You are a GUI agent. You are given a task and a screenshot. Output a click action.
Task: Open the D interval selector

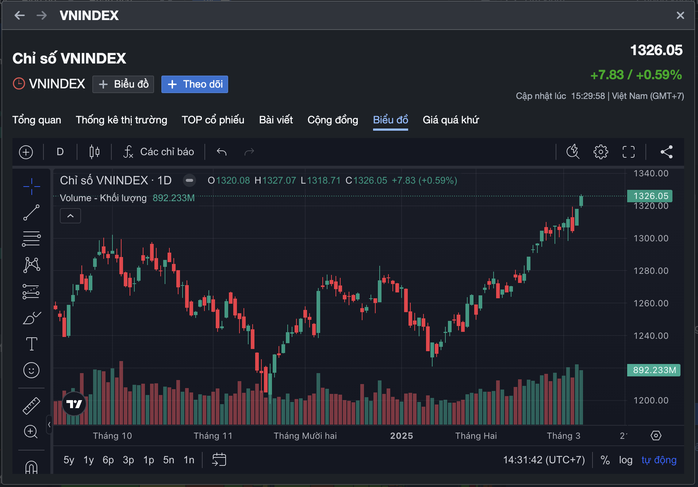60,152
